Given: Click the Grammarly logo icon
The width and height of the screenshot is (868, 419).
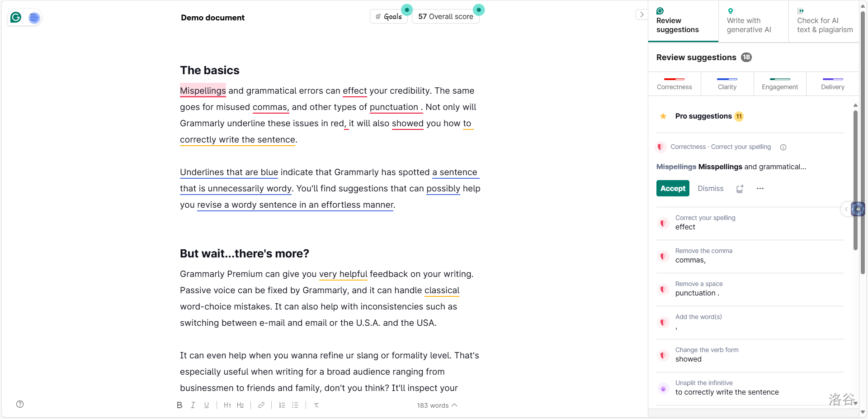Looking at the screenshot, I should (x=16, y=18).
